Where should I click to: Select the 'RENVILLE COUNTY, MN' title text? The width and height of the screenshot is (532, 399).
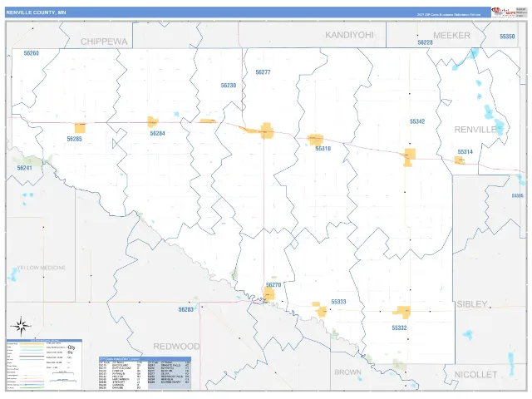pyautogui.click(x=36, y=12)
